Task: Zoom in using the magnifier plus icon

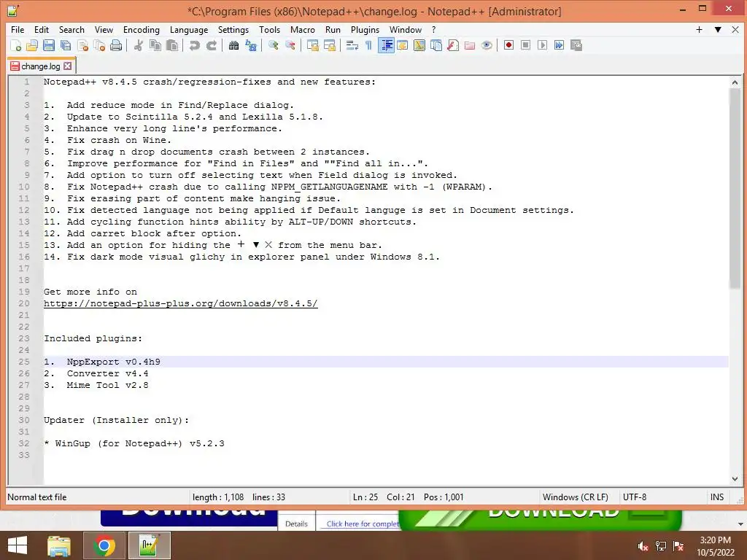Action: pos(273,45)
